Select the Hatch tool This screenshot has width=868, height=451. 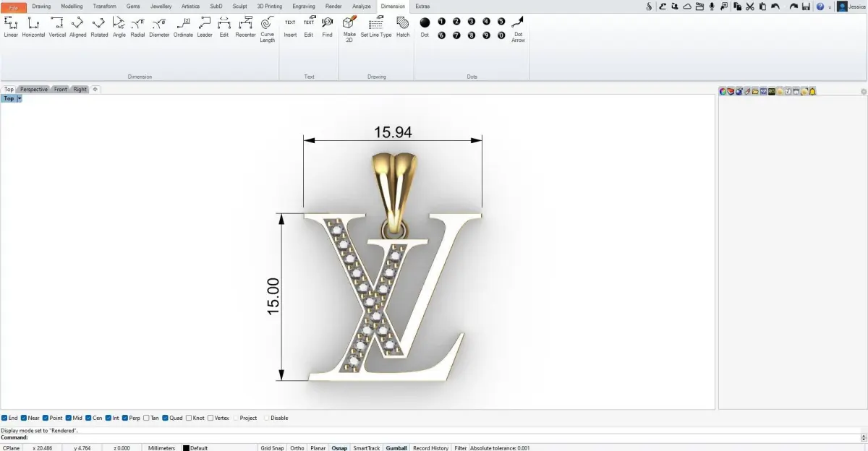(403, 27)
